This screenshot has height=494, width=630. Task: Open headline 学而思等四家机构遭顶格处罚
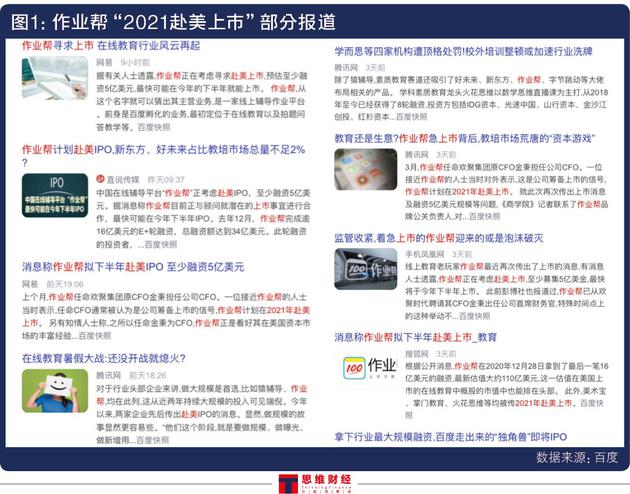pyautogui.click(x=463, y=51)
